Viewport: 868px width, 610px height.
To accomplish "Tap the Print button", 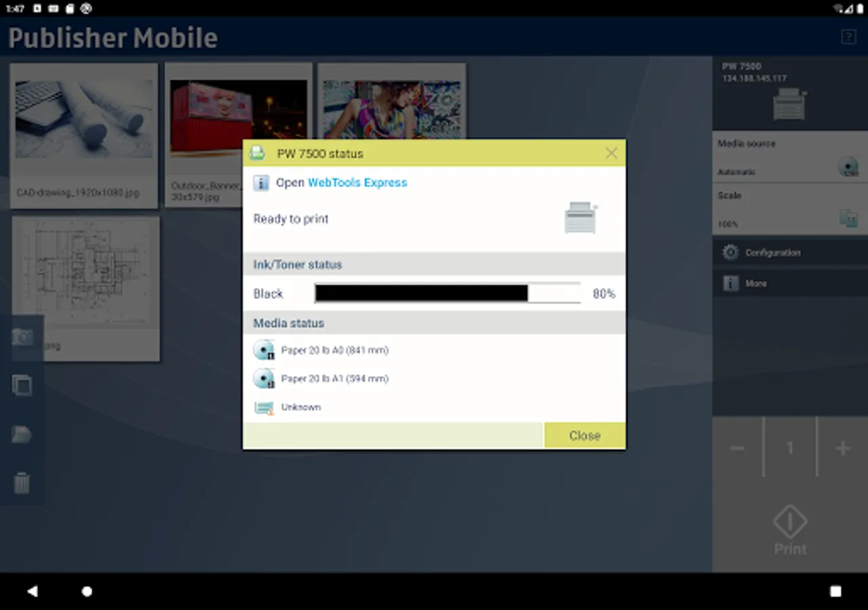I will (790, 531).
